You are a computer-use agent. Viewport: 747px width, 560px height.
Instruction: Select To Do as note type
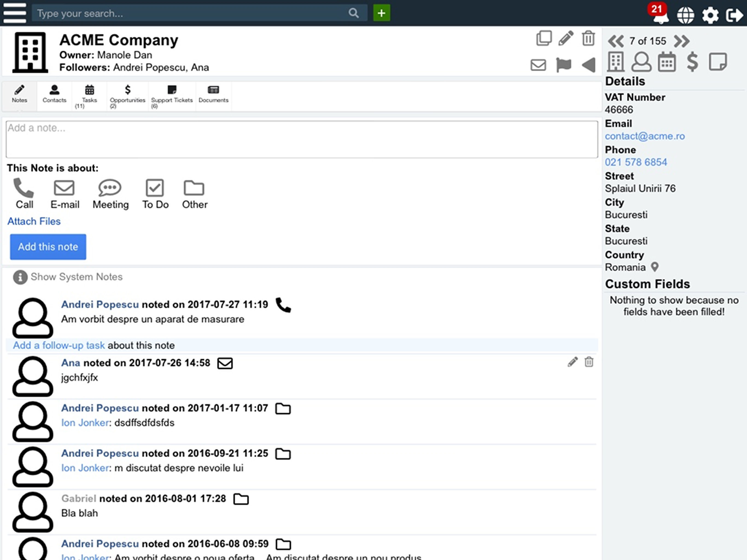click(155, 194)
